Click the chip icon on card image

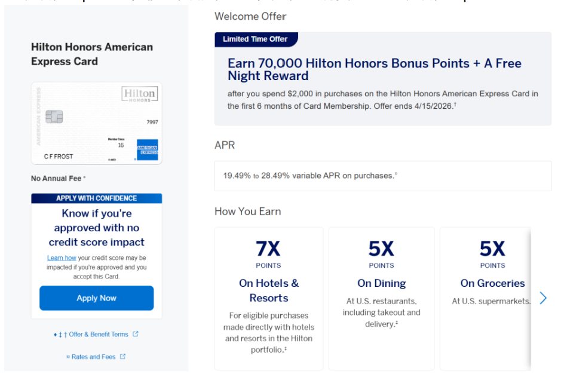point(54,117)
